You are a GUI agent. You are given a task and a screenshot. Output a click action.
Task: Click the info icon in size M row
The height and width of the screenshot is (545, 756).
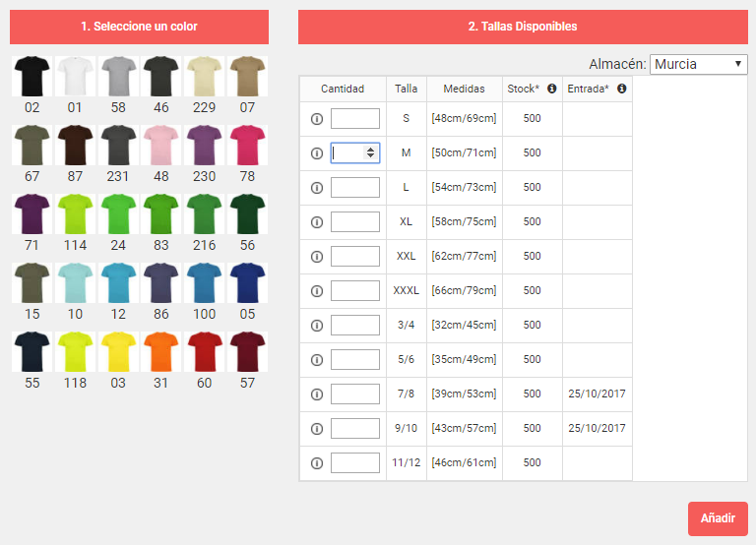tap(317, 153)
